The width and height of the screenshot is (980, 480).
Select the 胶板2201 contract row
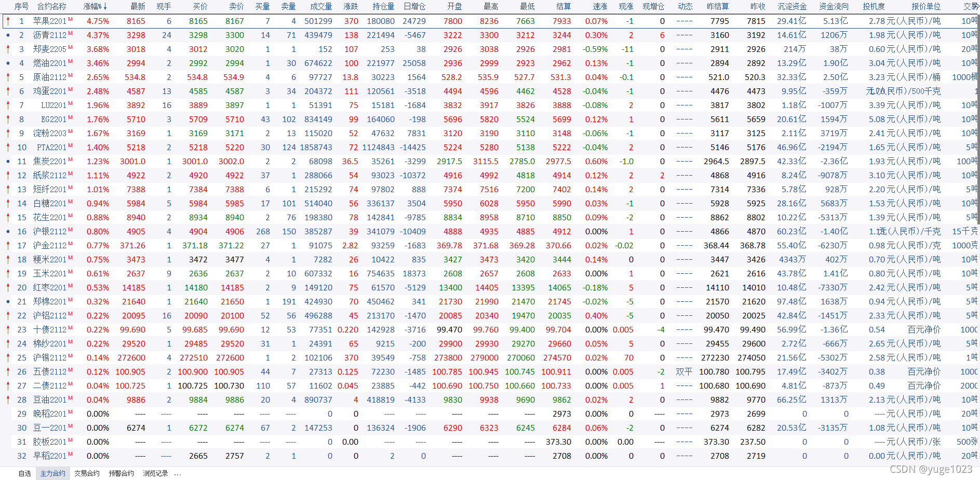pyautogui.click(x=490, y=442)
